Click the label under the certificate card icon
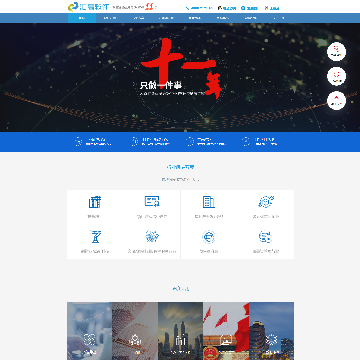 [152, 217]
